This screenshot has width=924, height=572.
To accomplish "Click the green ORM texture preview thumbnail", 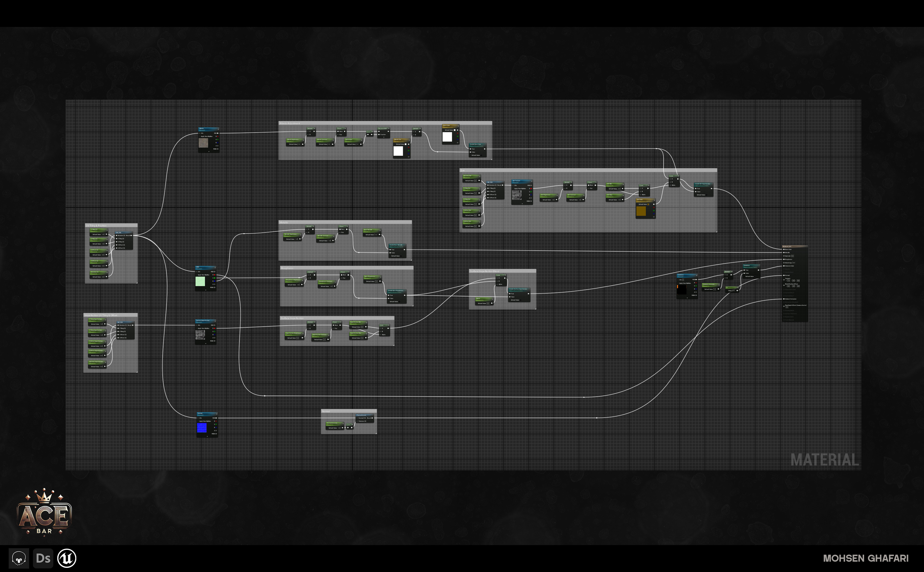I will [x=200, y=282].
